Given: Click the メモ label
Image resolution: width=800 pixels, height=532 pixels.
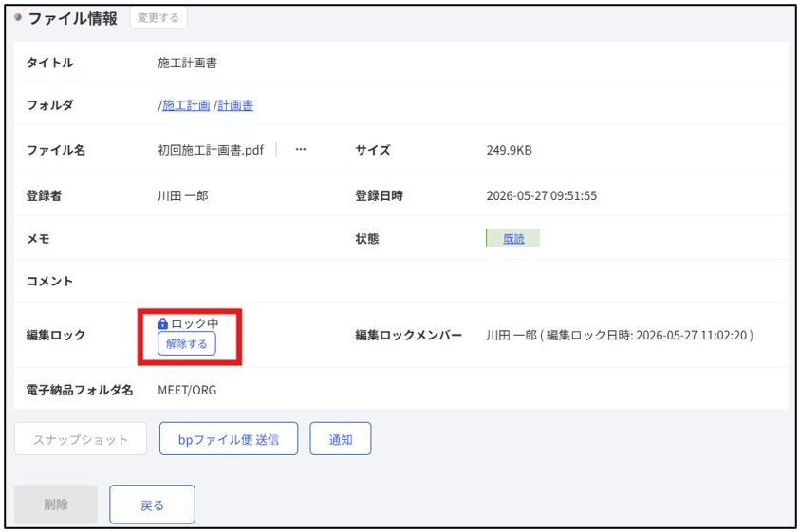Looking at the screenshot, I should 38,239.
